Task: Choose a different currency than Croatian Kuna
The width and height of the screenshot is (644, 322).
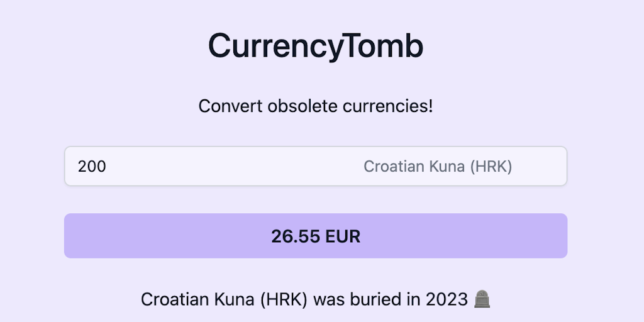Action: click(x=438, y=167)
